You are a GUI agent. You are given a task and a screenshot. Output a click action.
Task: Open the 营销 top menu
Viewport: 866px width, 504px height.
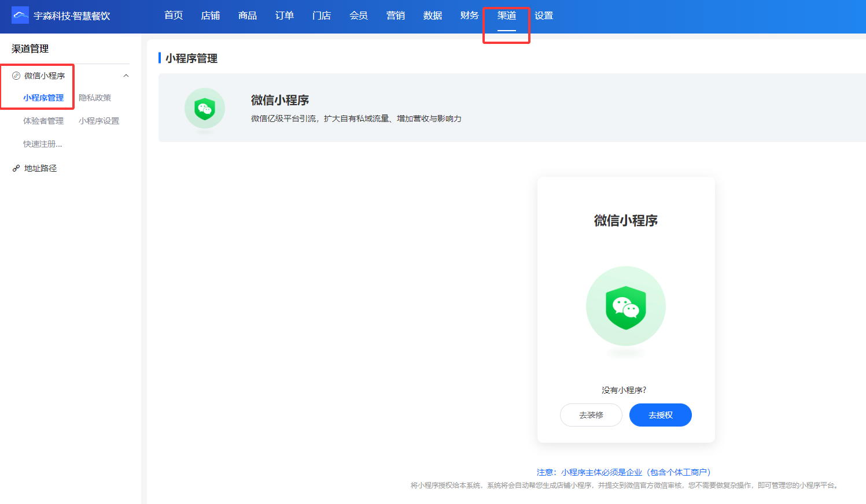tap(396, 16)
